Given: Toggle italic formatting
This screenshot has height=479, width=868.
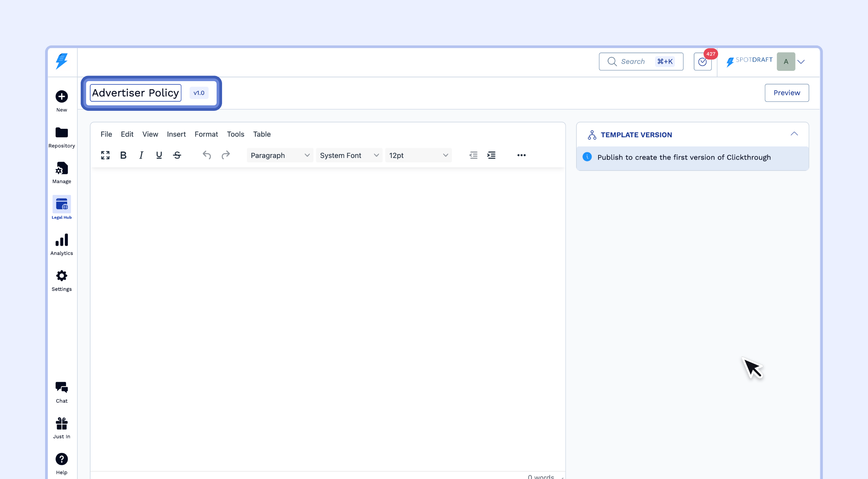Looking at the screenshot, I should (141, 155).
